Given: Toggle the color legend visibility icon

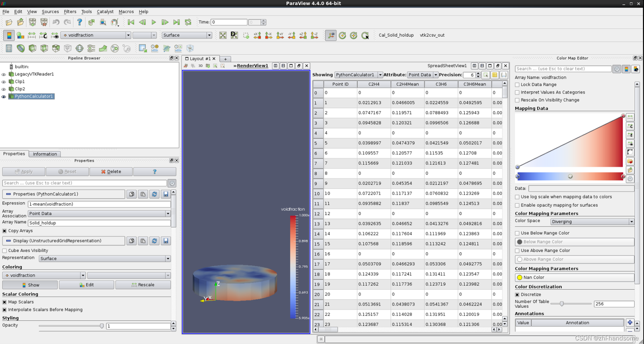Looking at the screenshot, I should [x=8, y=35].
